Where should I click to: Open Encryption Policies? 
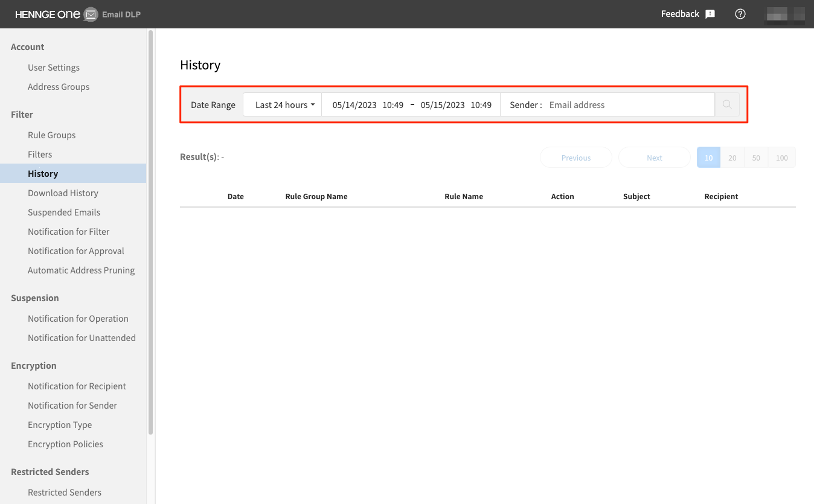pos(65,444)
